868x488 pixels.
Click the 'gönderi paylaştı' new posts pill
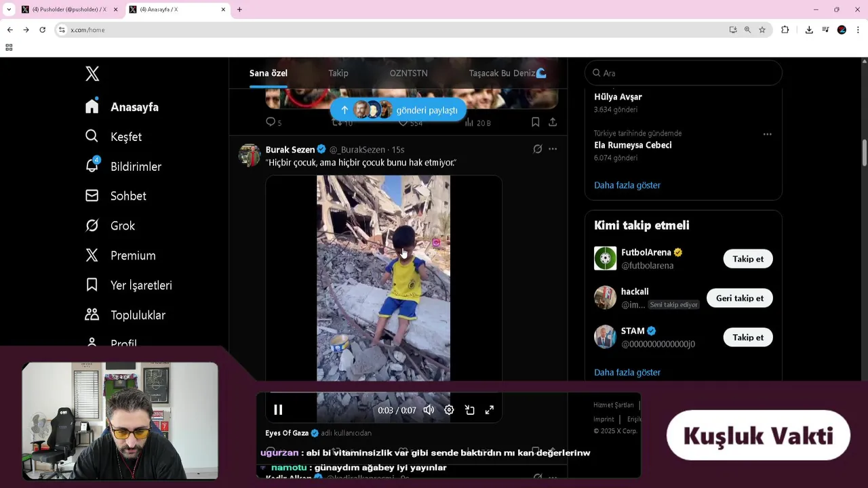point(398,110)
